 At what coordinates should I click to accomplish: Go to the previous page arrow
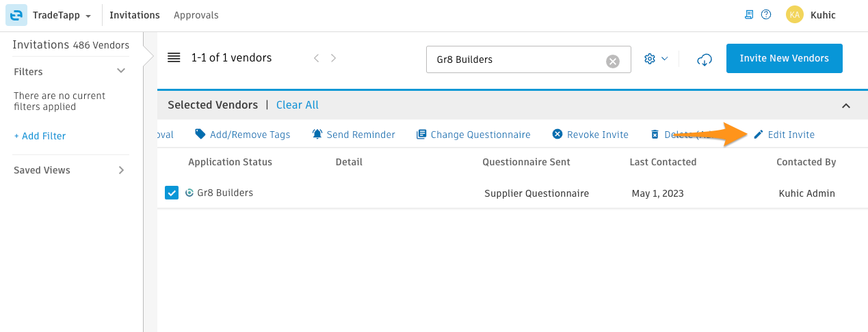[316, 58]
